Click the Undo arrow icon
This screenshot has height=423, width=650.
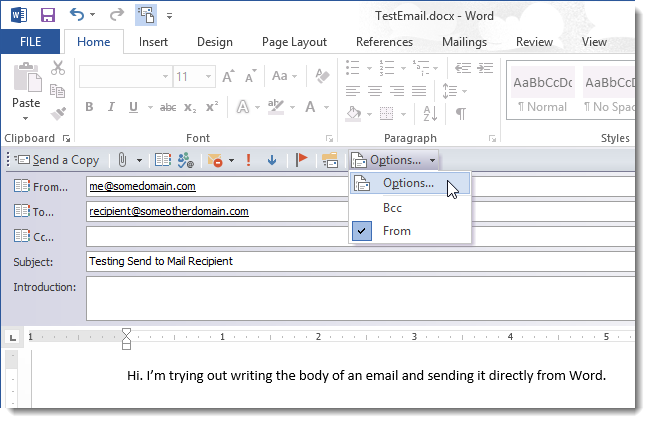(x=77, y=15)
